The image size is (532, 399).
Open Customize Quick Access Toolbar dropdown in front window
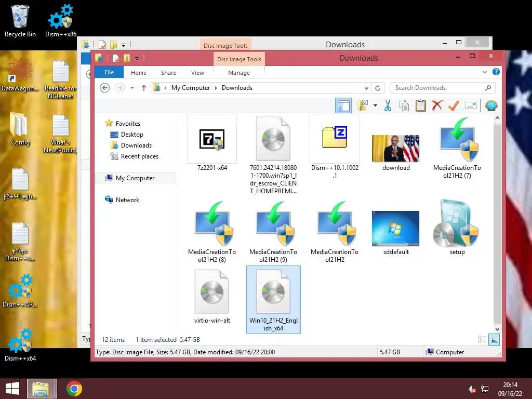pos(137,59)
